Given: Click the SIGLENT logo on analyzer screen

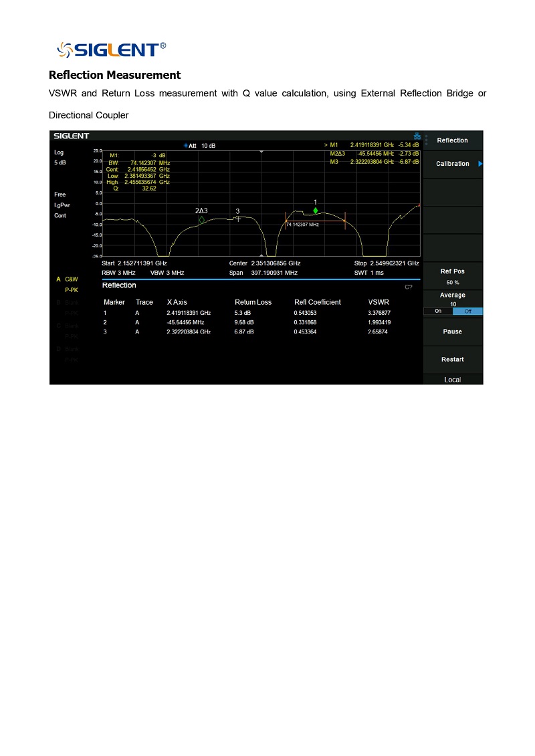Looking at the screenshot, I should 72,136.
